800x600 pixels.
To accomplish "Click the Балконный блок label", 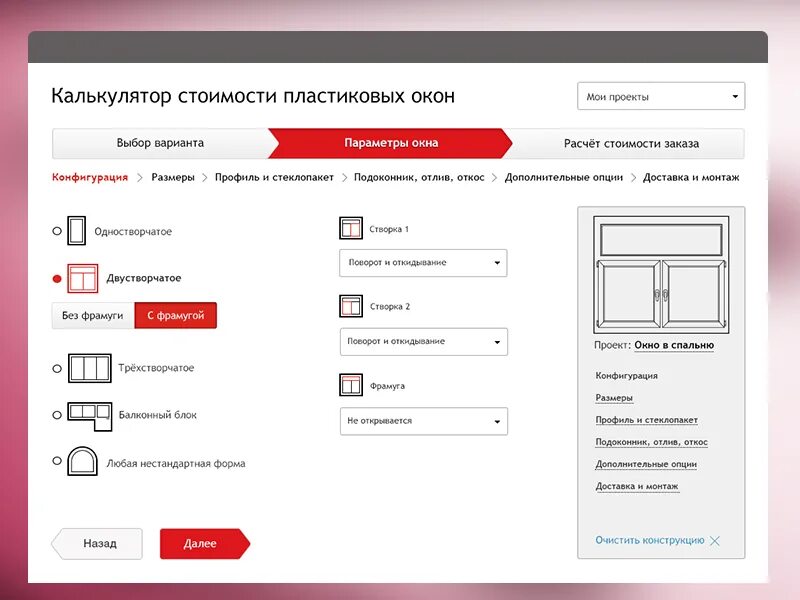I will tap(158, 415).
